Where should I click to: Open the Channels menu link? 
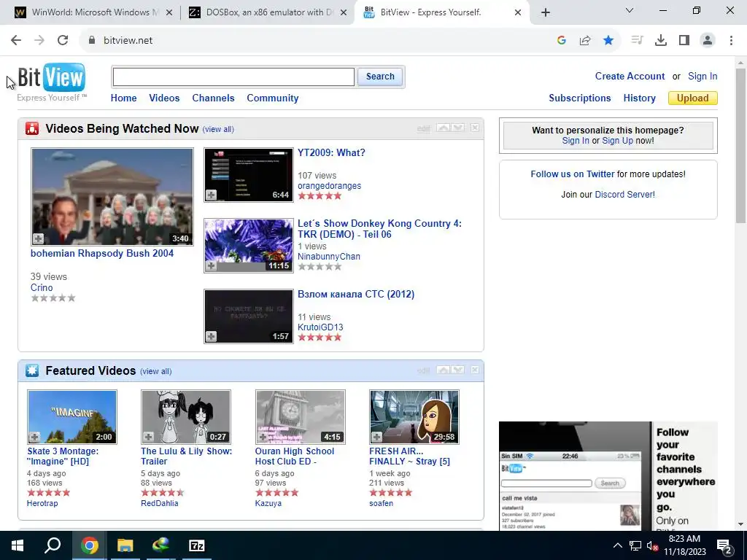(x=214, y=98)
